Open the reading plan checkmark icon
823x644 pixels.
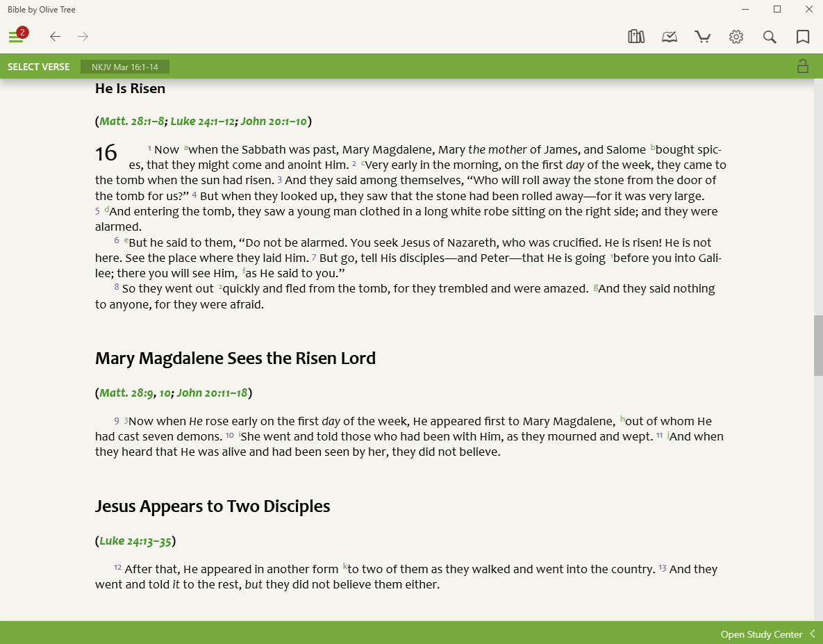[x=670, y=37]
